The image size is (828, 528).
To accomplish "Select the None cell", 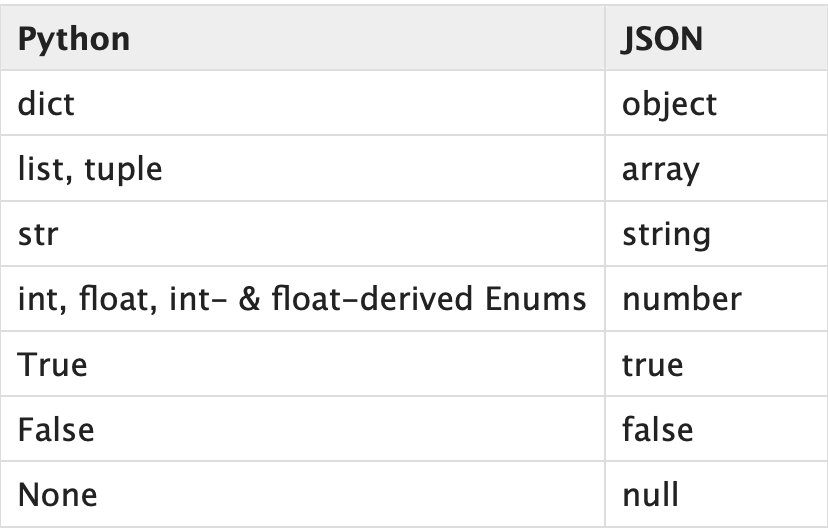I will tap(303, 494).
